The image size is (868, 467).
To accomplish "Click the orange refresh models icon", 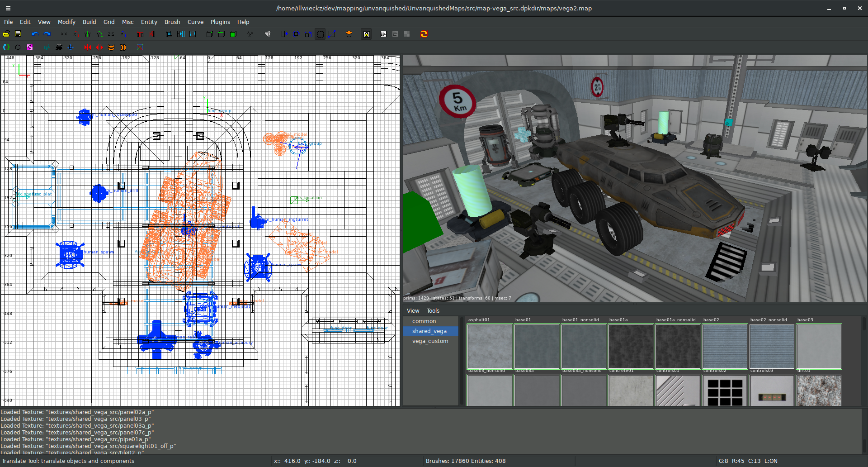I will 424,34.
